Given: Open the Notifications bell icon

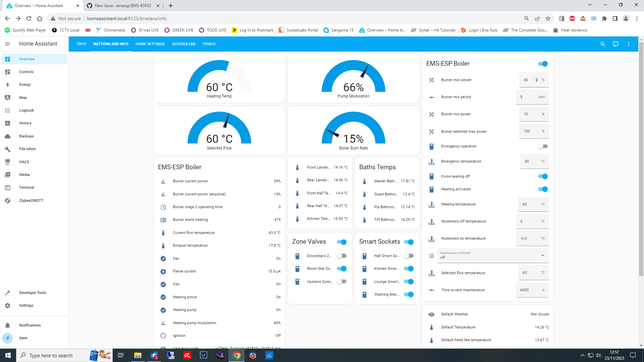Looking at the screenshot, I should click(x=7, y=325).
